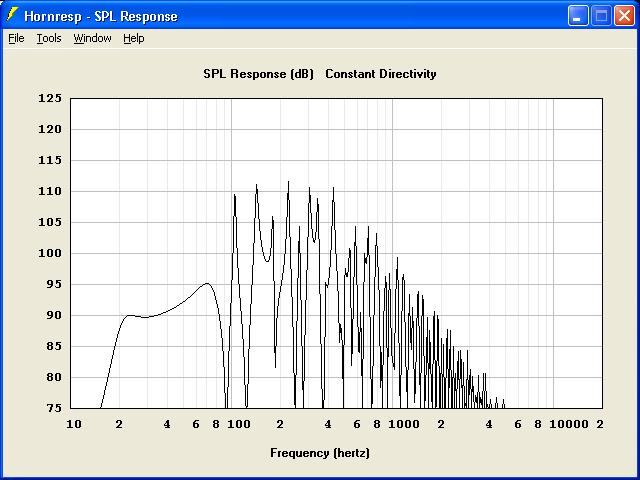Open the Window menu

point(92,38)
